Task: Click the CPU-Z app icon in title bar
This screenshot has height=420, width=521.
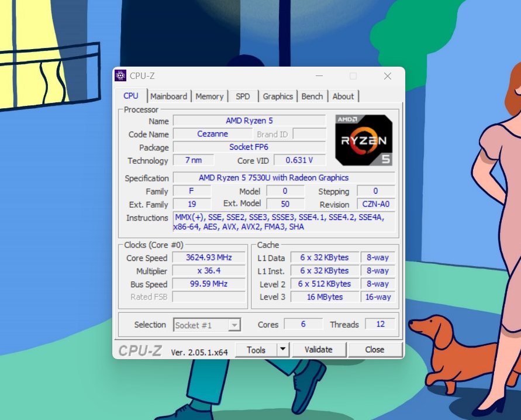Action: point(120,76)
